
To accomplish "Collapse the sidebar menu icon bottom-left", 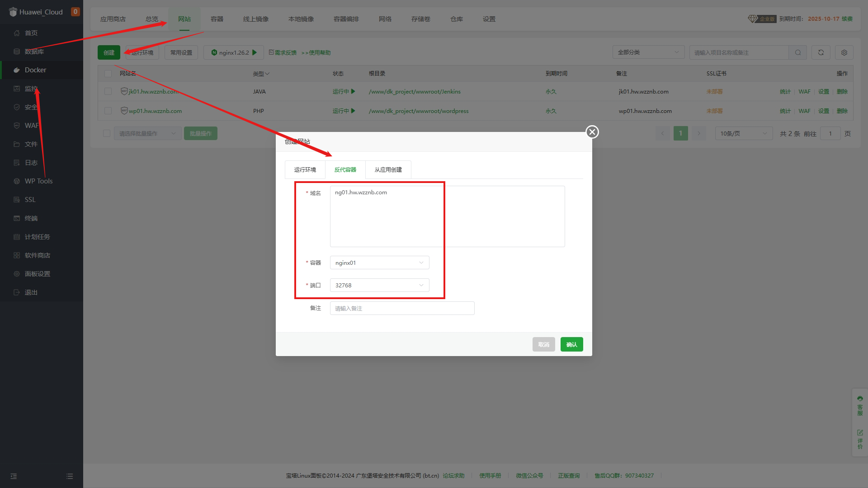I will coord(14,476).
